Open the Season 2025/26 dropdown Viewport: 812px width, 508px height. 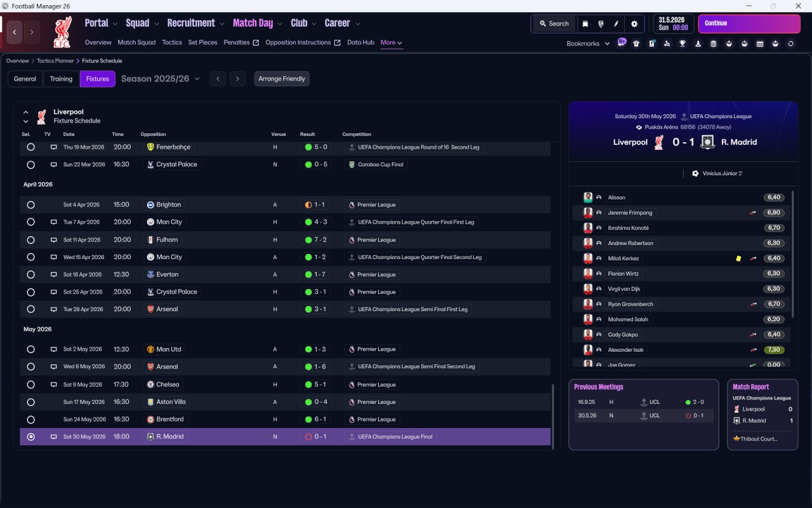tap(160, 79)
